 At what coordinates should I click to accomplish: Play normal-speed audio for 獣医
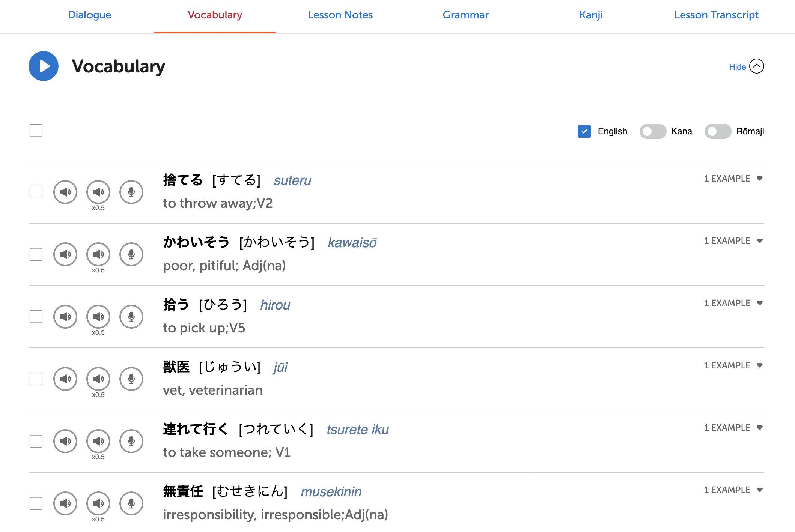pyautogui.click(x=65, y=379)
